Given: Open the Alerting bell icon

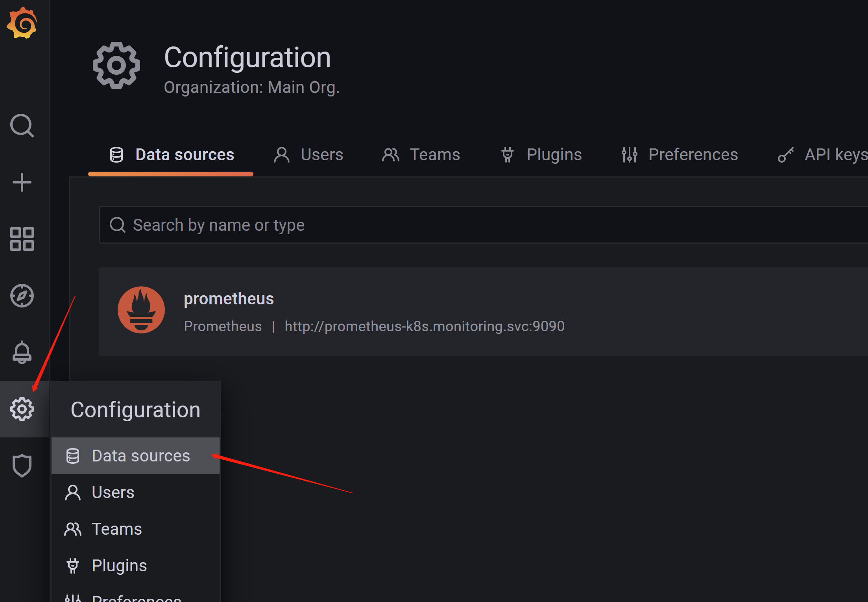Looking at the screenshot, I should tap(22, 352).
